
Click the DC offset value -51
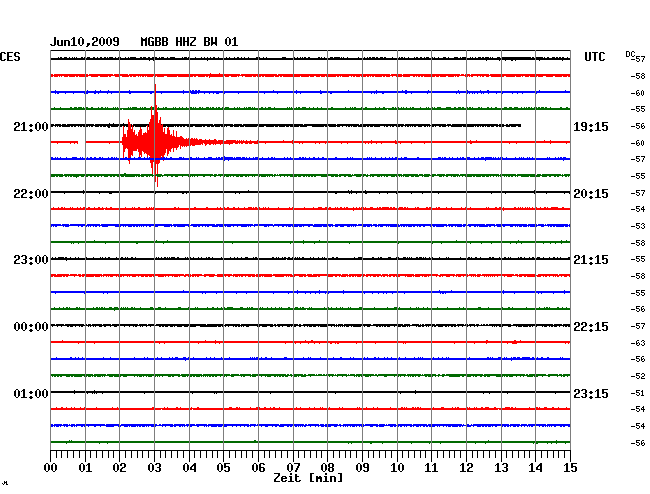point(638,393)
